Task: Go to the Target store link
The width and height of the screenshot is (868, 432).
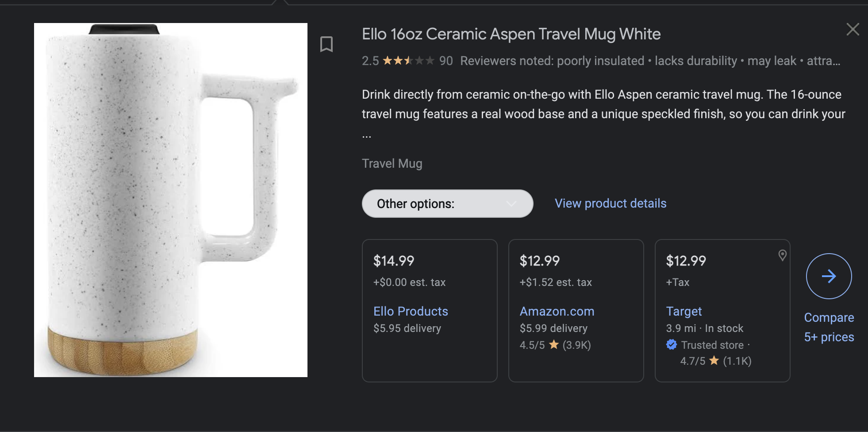Action: (x=684, y=311)
